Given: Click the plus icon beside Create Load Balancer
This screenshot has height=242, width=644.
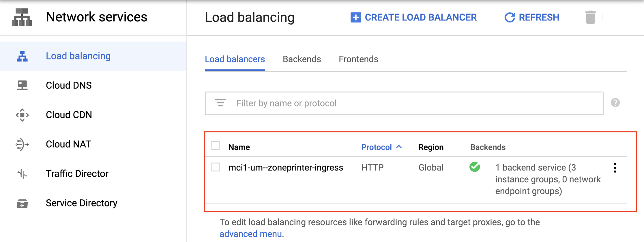Looking at the screenshot, I should [x=355, y=17].
